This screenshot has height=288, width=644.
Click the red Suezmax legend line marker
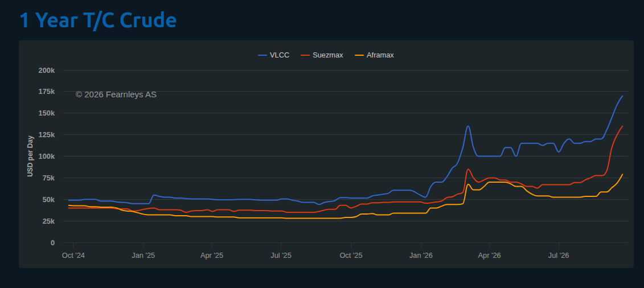[306, 55]
